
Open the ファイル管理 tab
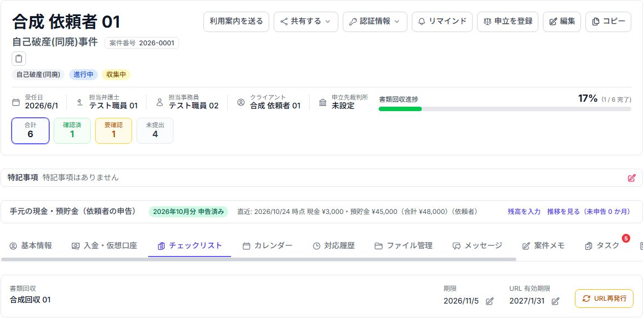(x=404, y=246)
